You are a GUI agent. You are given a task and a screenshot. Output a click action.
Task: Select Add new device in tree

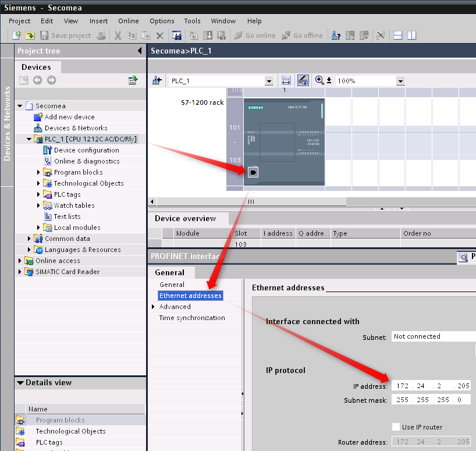[69, 117]
